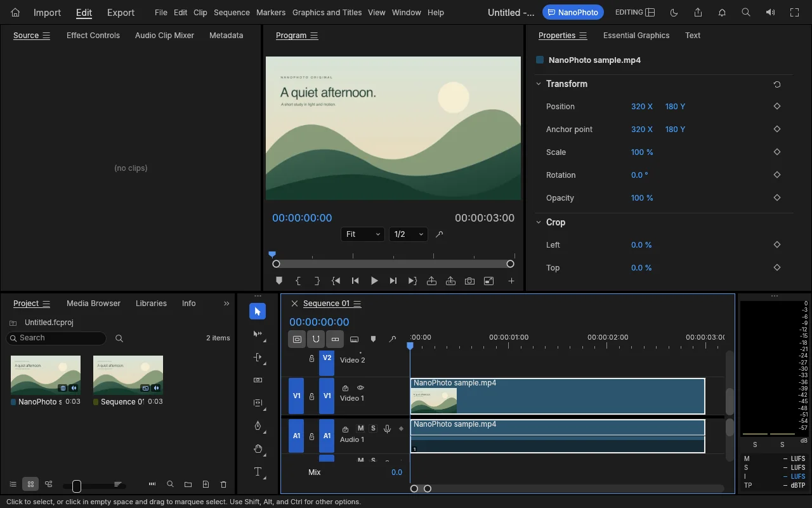The height and width of the screenshot is (508, 812).
Task: Click the Home icon
Action: (15, 12)
